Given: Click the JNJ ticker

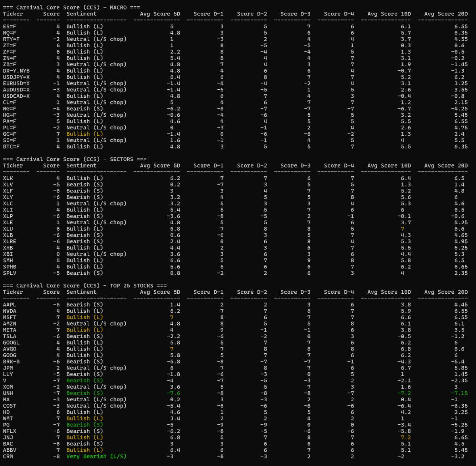Looking at the screenshot, I should coord(8,438).
